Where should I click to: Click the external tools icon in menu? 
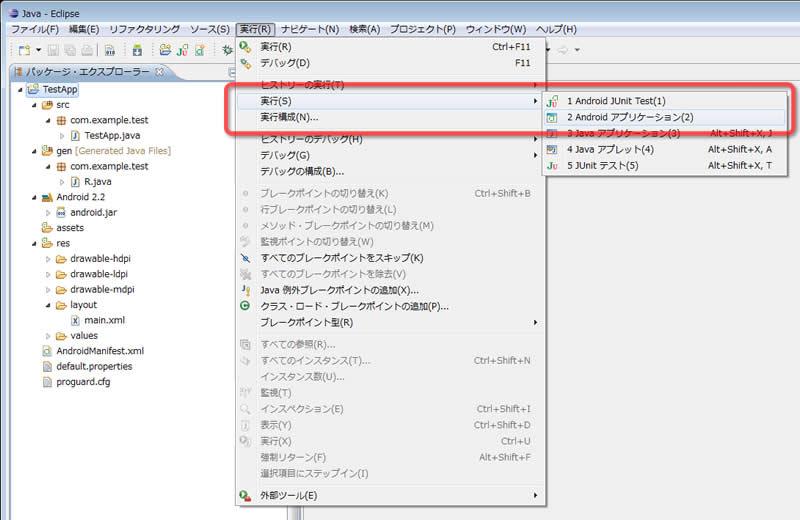coord(245,496)
